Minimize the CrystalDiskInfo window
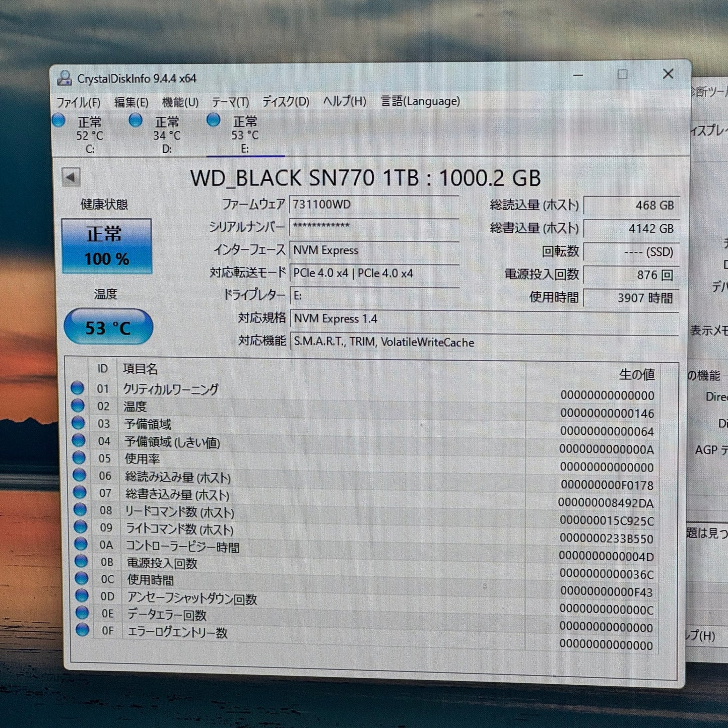The image size is (728, 728). 578,75
